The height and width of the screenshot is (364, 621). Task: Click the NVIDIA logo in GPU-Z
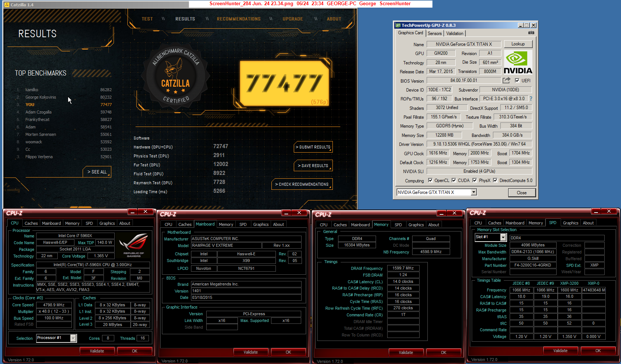(x=518, y=62)
